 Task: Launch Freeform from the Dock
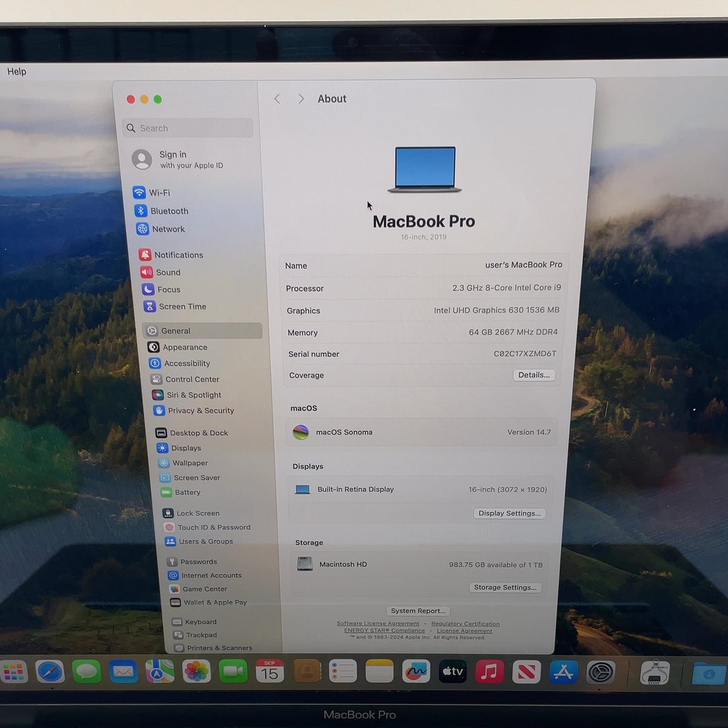[x=416, y=672]
